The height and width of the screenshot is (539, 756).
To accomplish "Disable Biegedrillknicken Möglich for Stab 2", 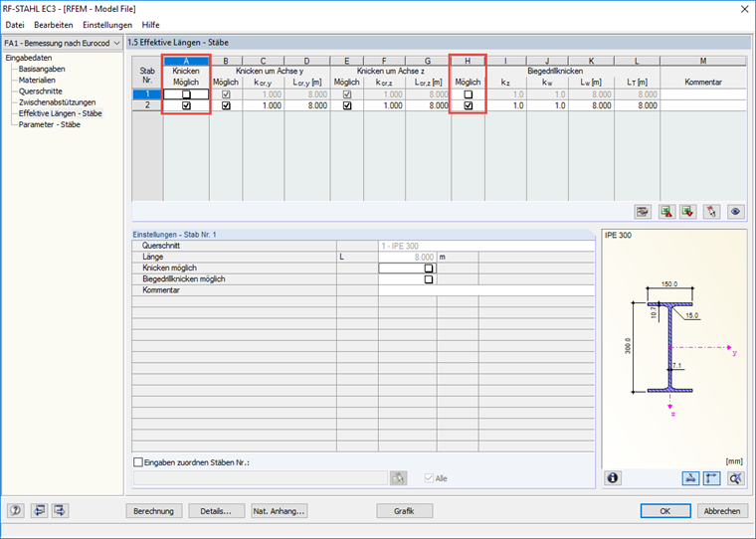I will (x=468, y=105).
